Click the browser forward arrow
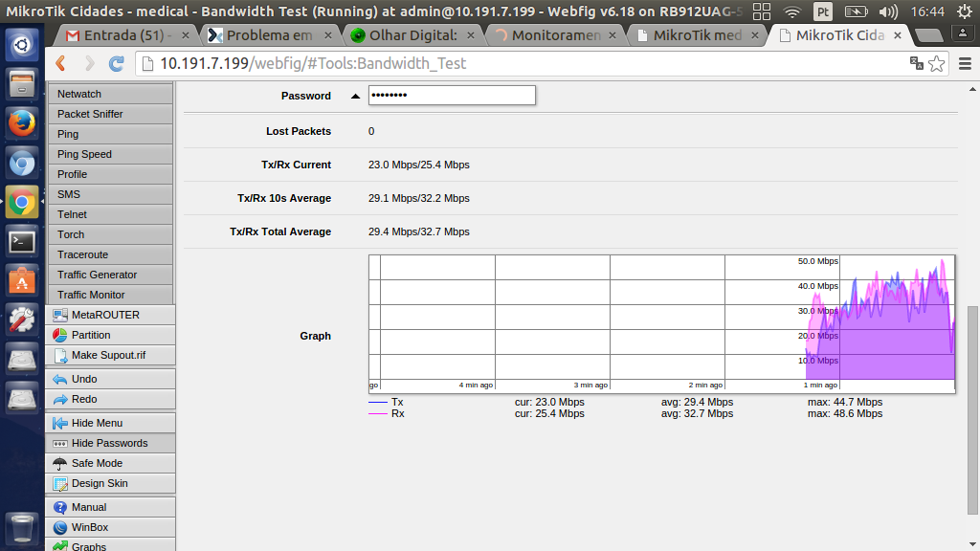Image resolution: width=980 pixels, height=551 pixels. 89,63
